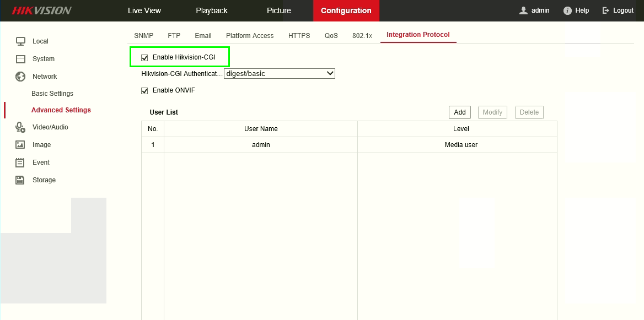The image size is (644, 320).
Task: Select Local in the sidebar menu
Action: pos(40,41)
